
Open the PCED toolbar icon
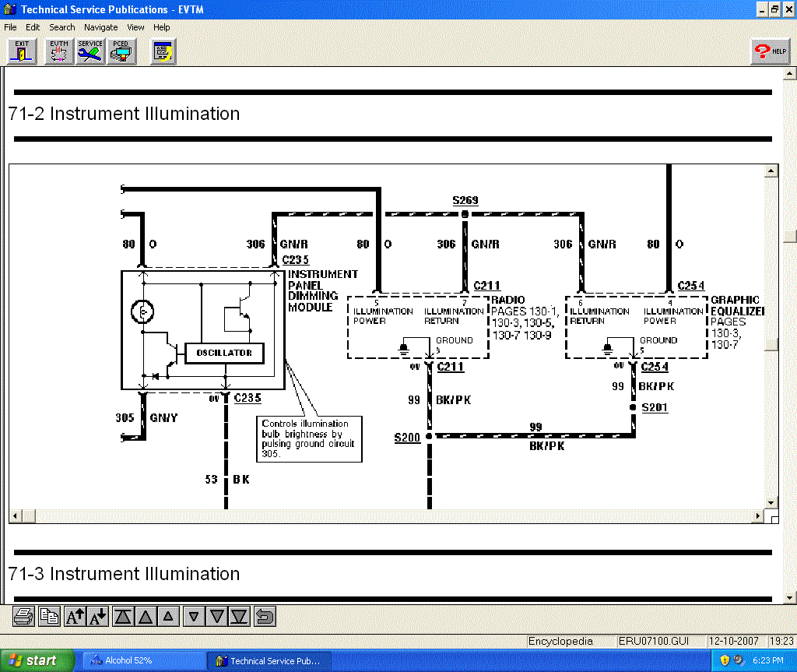(x=121, y=52)
